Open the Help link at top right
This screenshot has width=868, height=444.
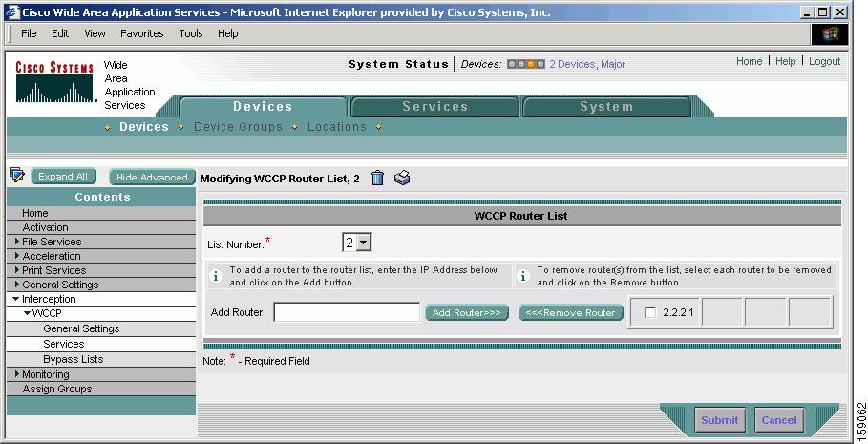[786, 61]
